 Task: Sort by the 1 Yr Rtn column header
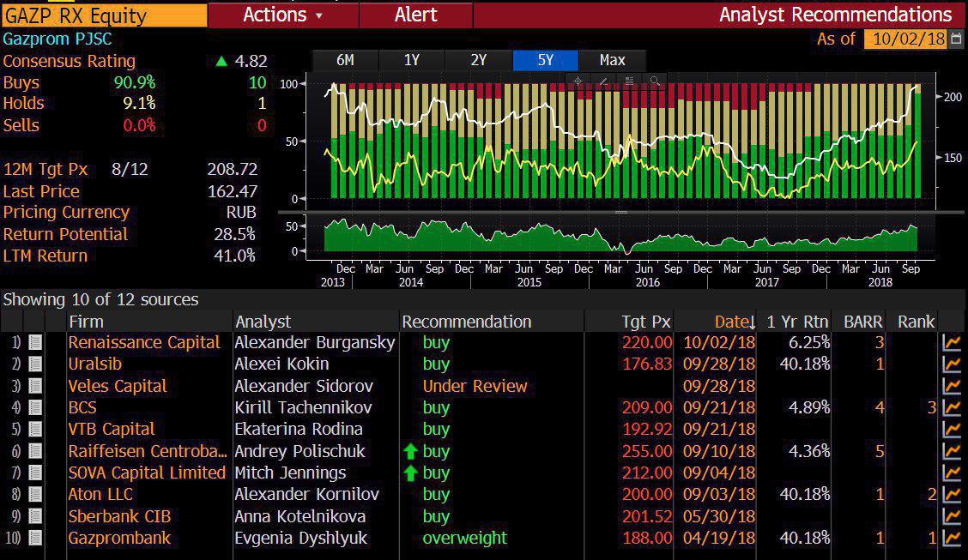tap(797, 322)
